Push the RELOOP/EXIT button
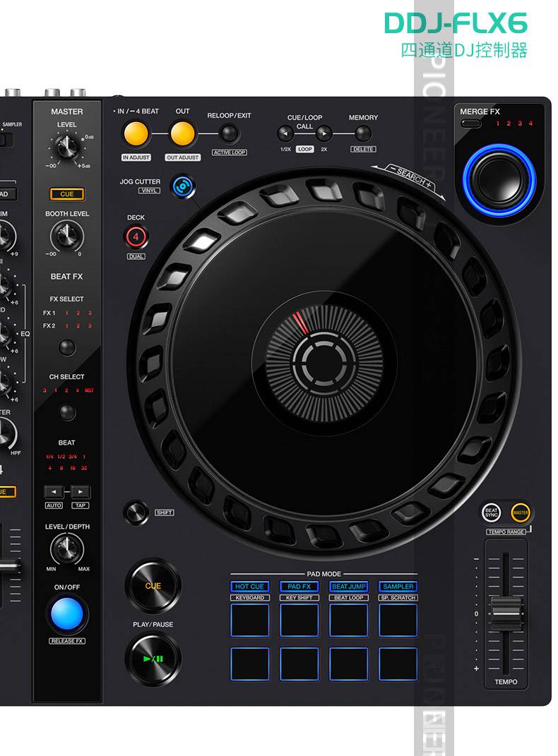Viewport: 558px width, 756px height. 229,133
